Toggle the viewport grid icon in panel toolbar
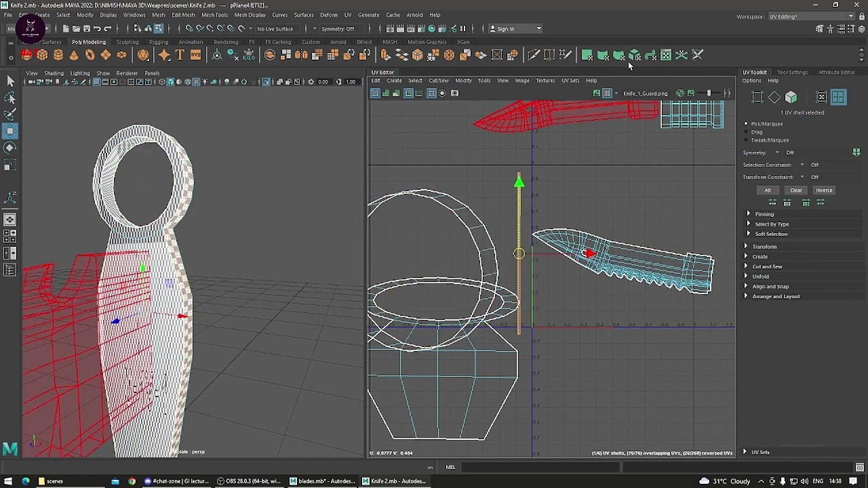This screenshot has height=488, width=868. (96, 82)
